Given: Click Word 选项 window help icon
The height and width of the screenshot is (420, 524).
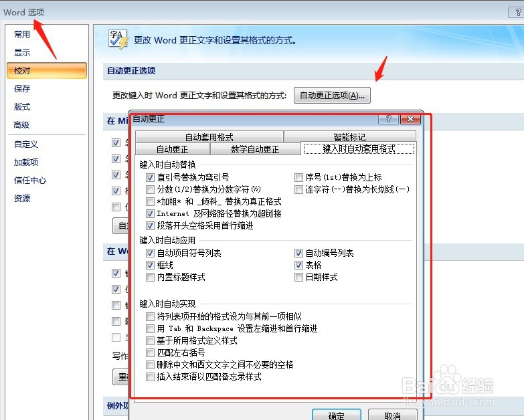Looking at the screenshot, I should [517, 12].
